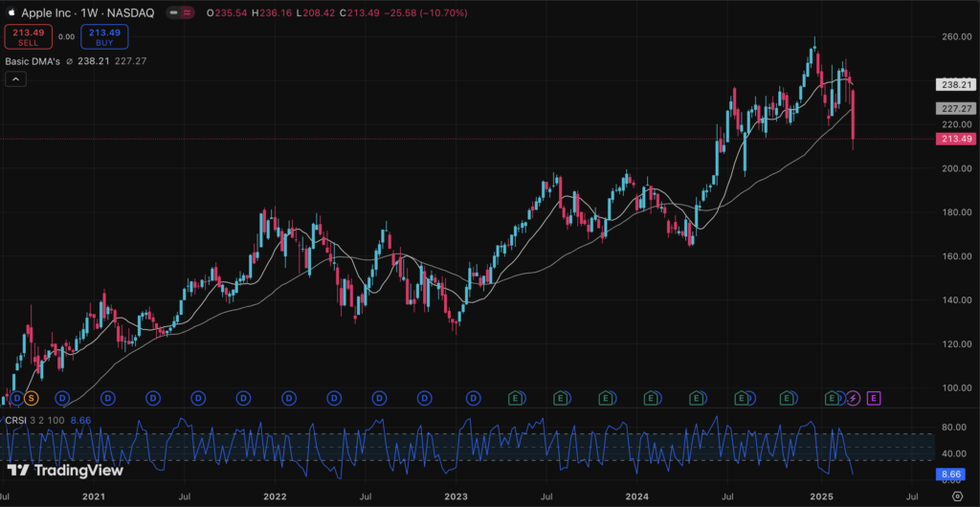
Task: Click the O235.54 open value in the header
Action: click(228, 12)
